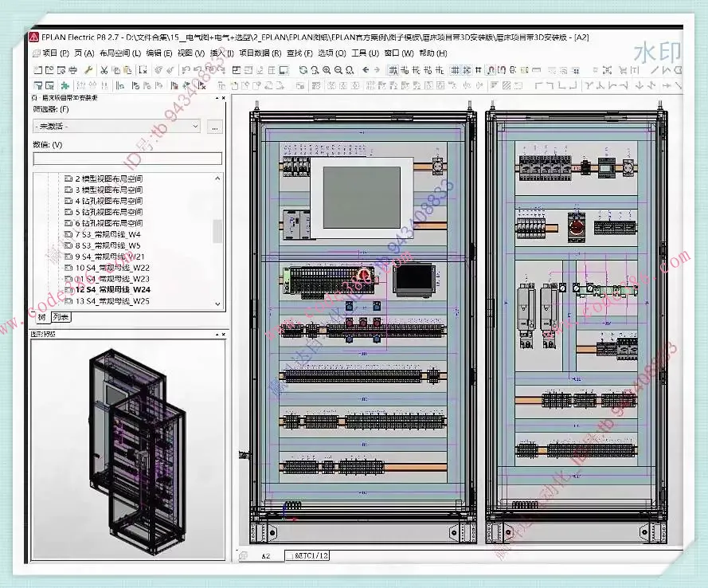Toggle the grid display icon
Viewport: 708px width, 588px height.
[x=456, y=70]
